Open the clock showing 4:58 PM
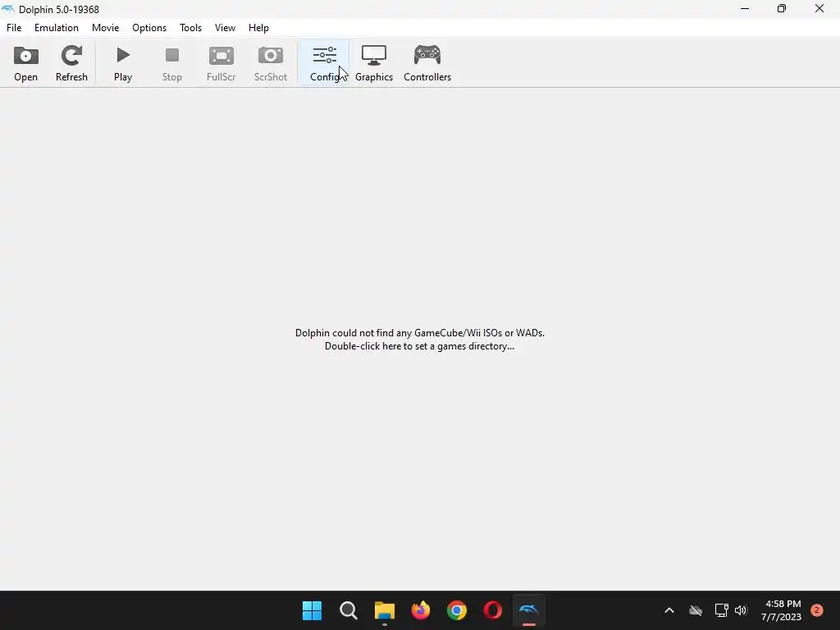The width and height of the screenshot is (840, 630). [781, 610]
